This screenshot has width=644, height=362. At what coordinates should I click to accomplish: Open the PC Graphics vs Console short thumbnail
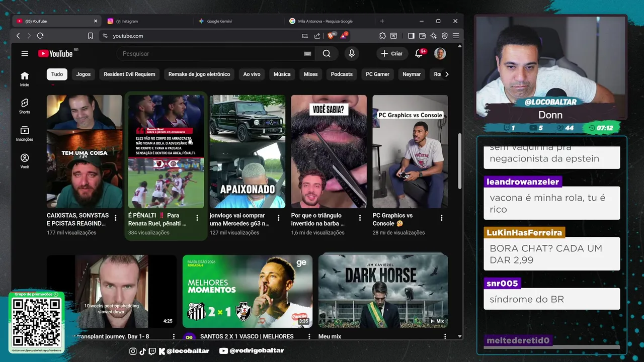pyautogui.click(x=410, y=151)
